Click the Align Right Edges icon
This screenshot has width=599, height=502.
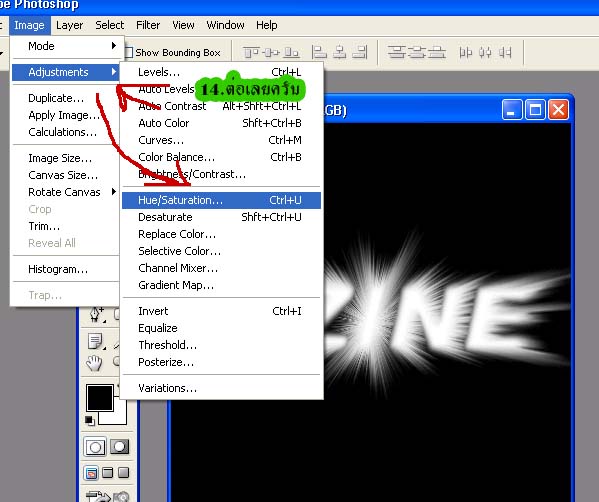point(359,52)
